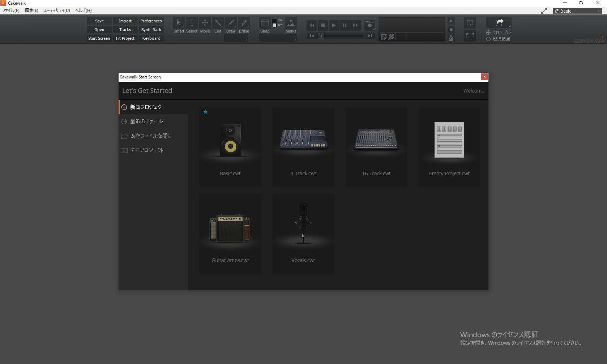Open the ヘルプ(H) menu
The height and width of the screenshot is (364, 607).
84,10
